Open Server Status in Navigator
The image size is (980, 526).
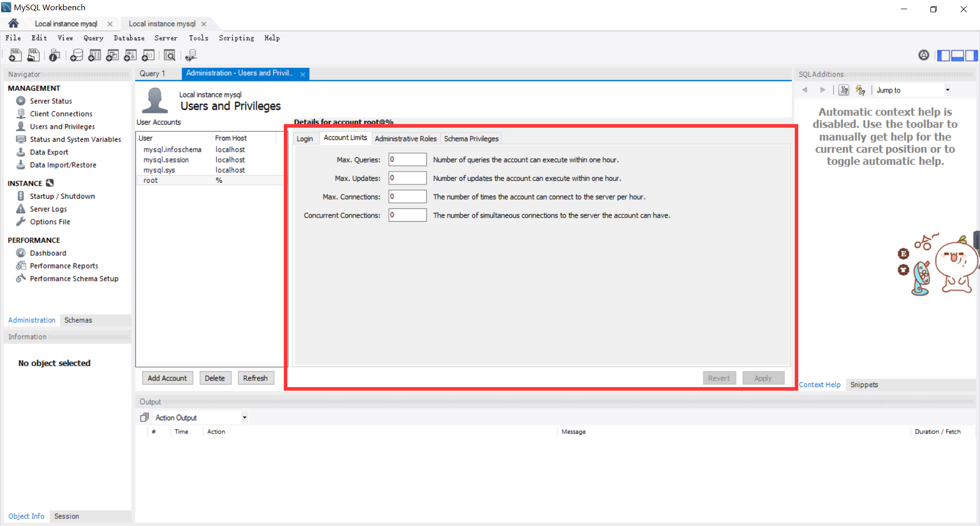coord(51,101)
